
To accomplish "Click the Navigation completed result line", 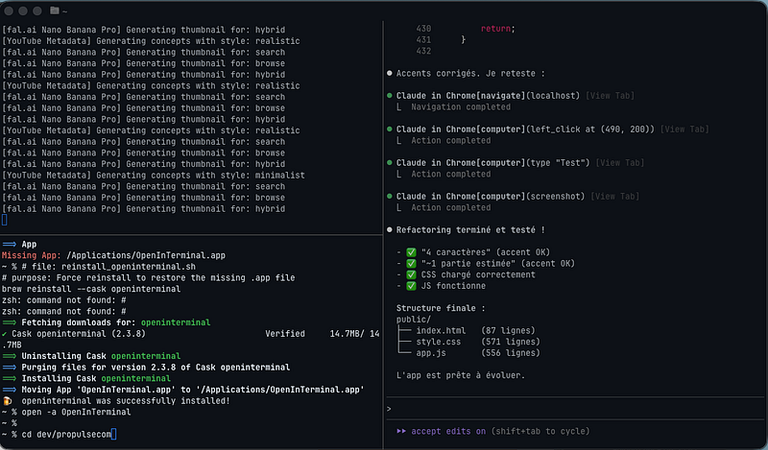I will [x=460, y=107].
